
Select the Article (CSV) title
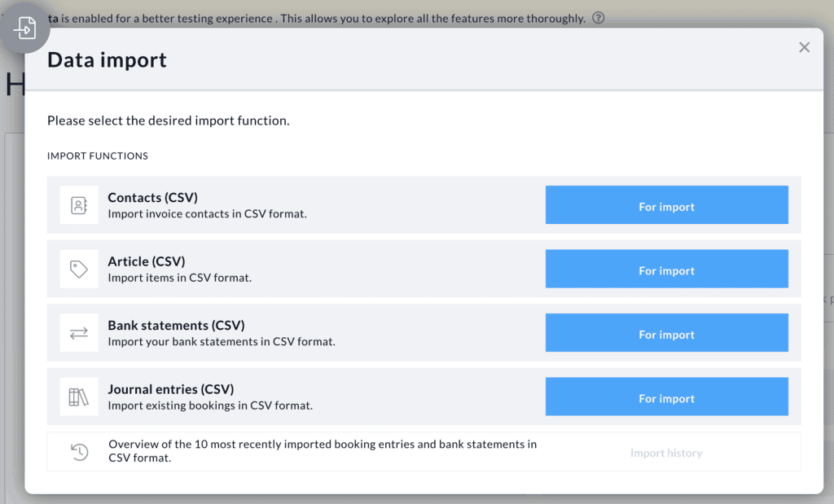[x=147, y=261]
